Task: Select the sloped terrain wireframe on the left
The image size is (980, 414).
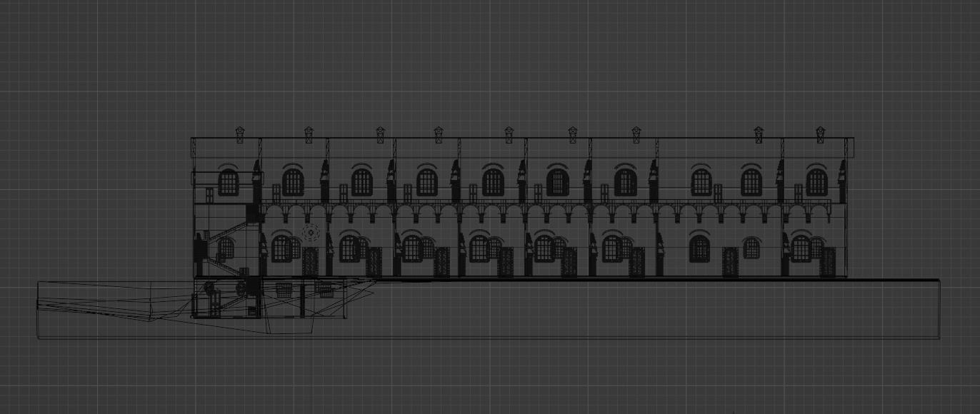Action: coord(107,300)
